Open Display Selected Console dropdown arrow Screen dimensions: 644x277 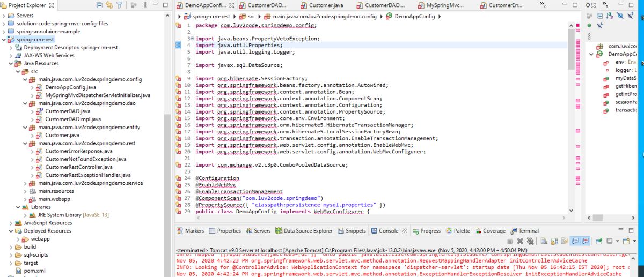(x=617, y=241)
